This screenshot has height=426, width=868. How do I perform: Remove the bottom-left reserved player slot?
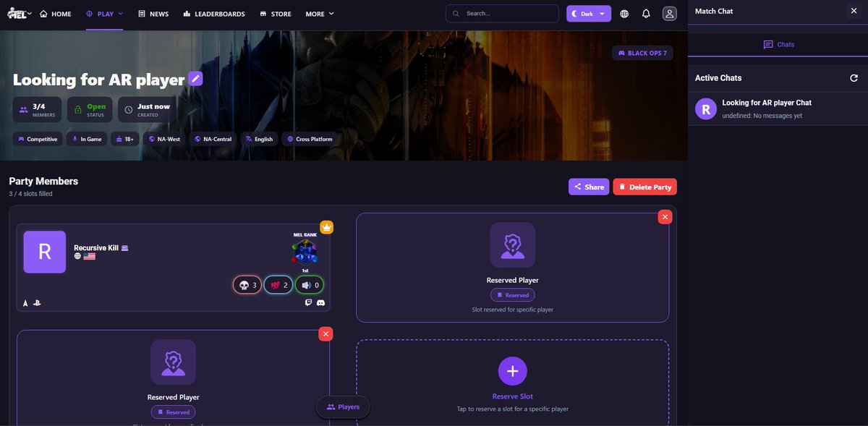(x=325, y=334)
